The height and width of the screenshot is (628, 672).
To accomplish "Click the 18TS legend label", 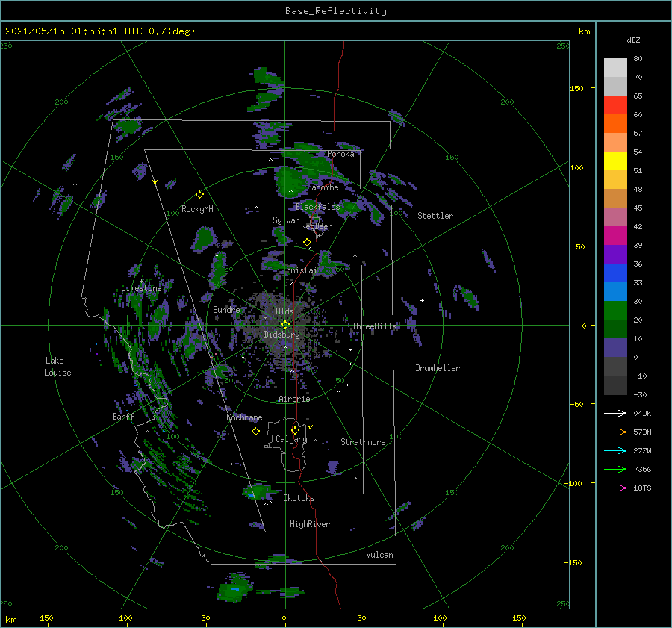I will (x=642, y=488).
